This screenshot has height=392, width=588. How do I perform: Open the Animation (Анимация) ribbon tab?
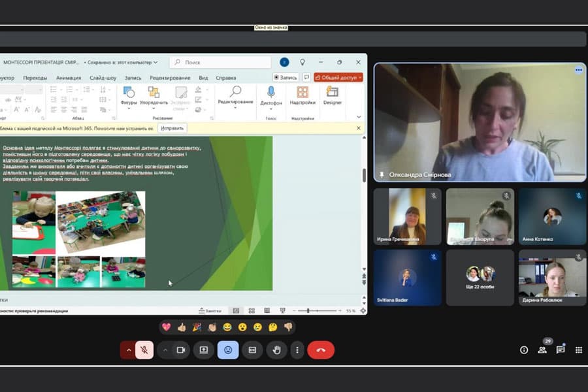click(x=69, y=78)
